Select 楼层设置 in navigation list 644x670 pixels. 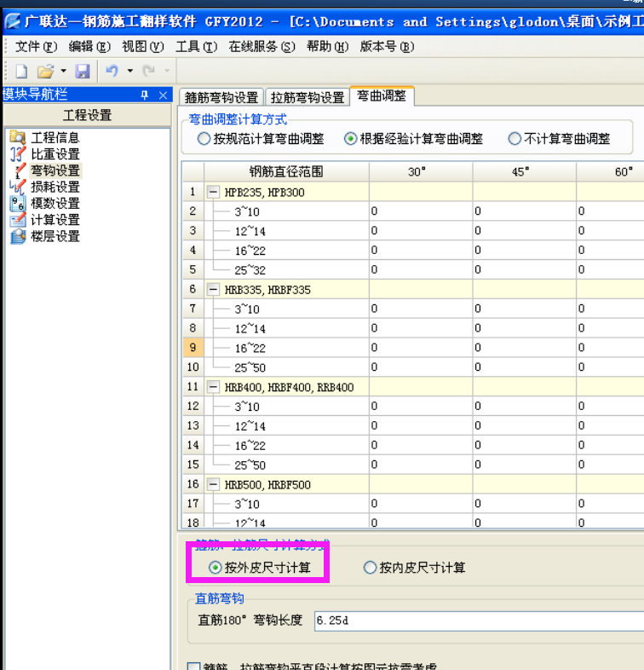(55, 236)
